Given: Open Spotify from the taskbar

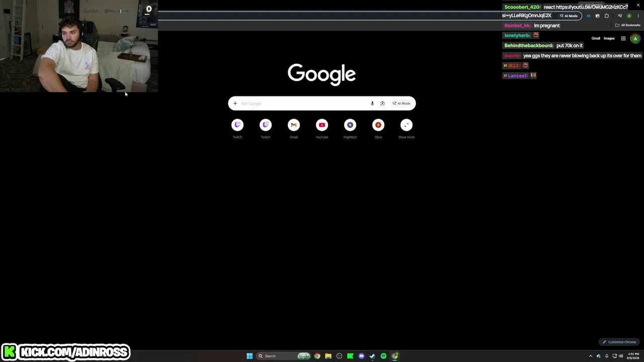Looking at the screenshot, I should point(383,356).
